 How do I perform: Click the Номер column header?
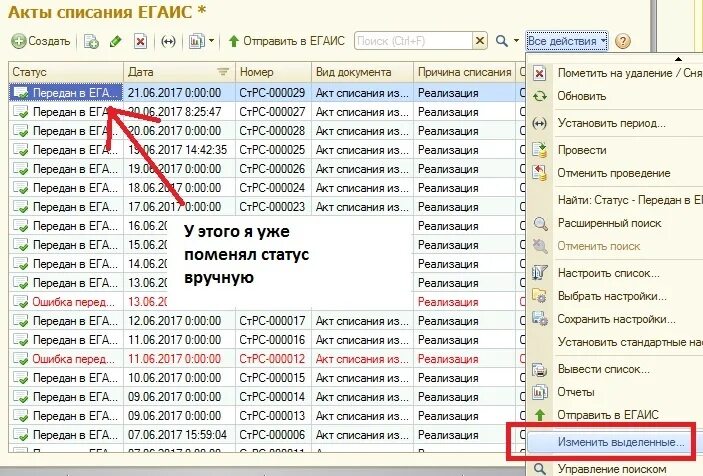[273, 72]
